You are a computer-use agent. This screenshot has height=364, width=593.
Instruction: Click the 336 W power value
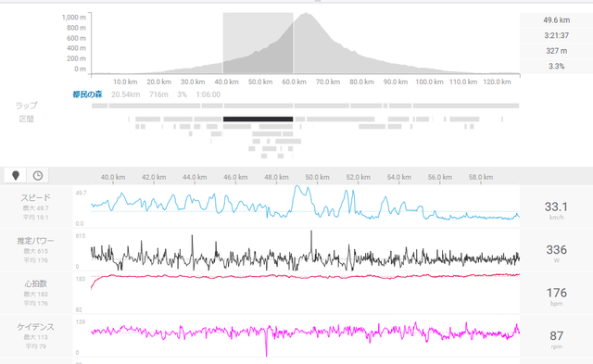pyautogui.click(x=556, y=250)
